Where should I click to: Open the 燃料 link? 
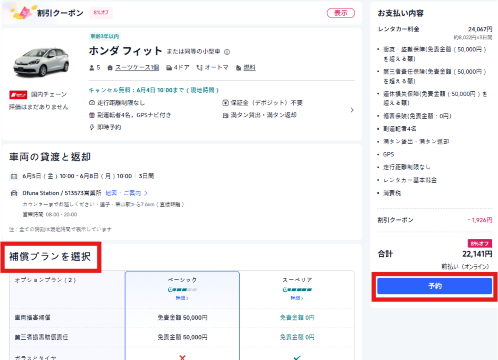click(249, 68)
